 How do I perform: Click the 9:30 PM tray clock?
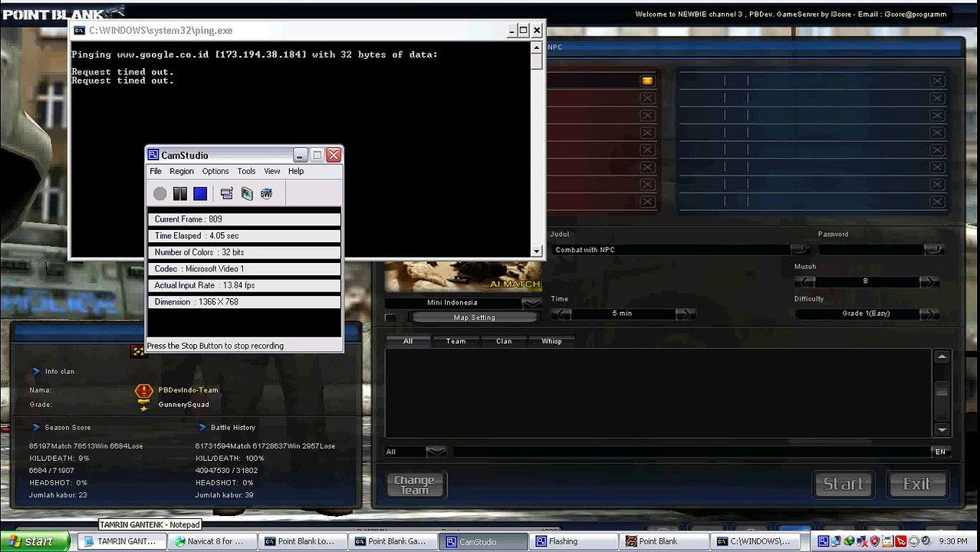pyautogui.click(x=953, y=541)
